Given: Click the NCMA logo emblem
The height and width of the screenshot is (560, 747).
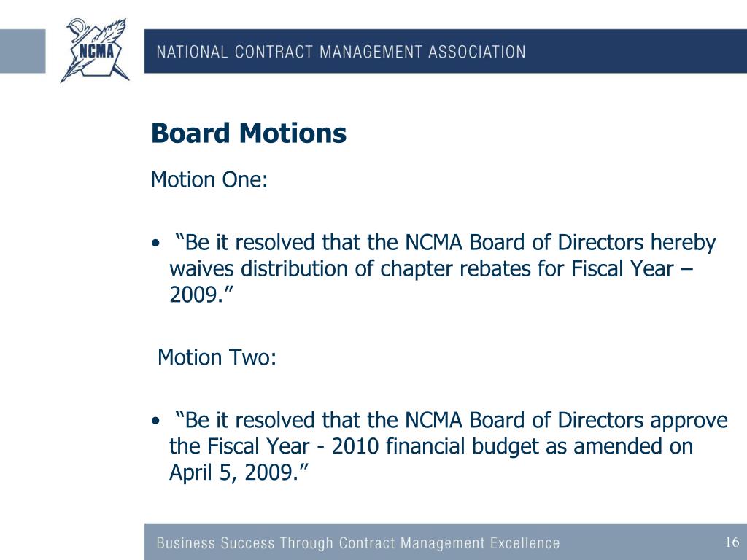Looking at the screenshot, I should coord(94,50).
